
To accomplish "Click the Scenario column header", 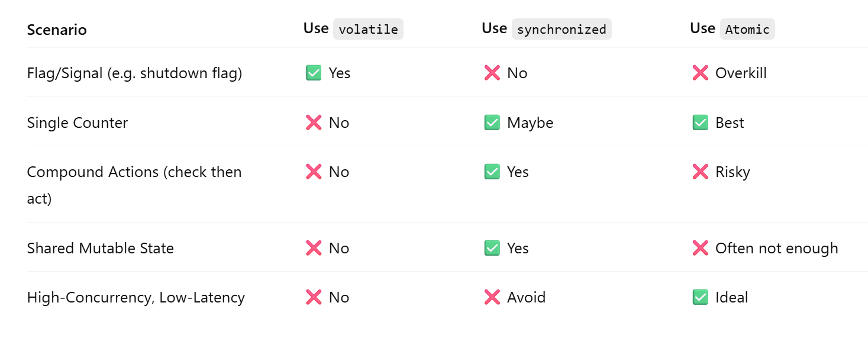I will pyautogui.click(x=57, y=30).
